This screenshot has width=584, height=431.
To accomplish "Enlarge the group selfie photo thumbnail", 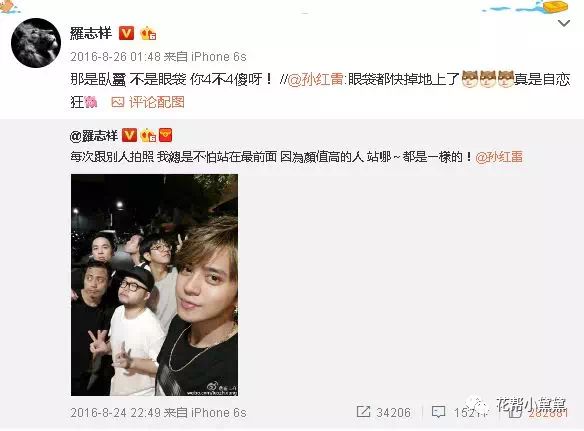I will 155,285.
